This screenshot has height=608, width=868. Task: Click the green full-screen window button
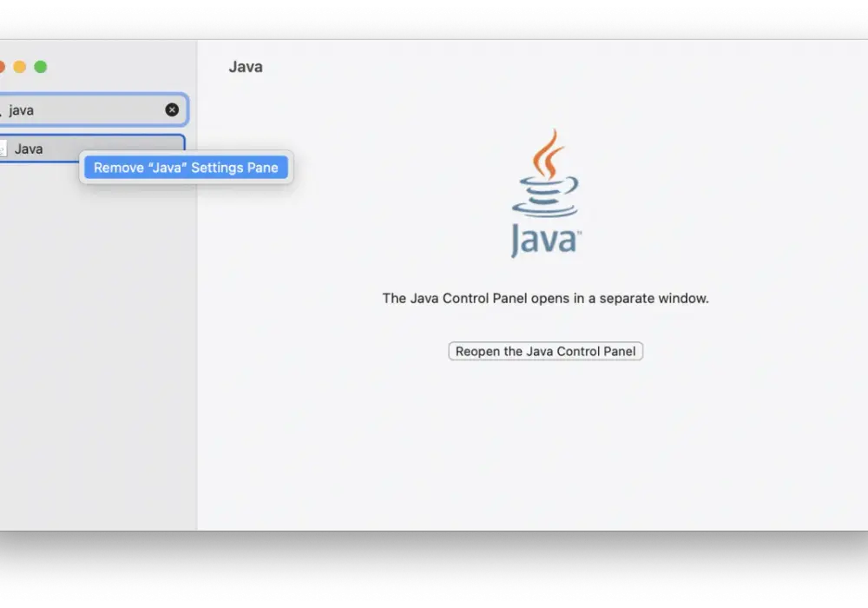pyautogui.click(x=41, y=67)
